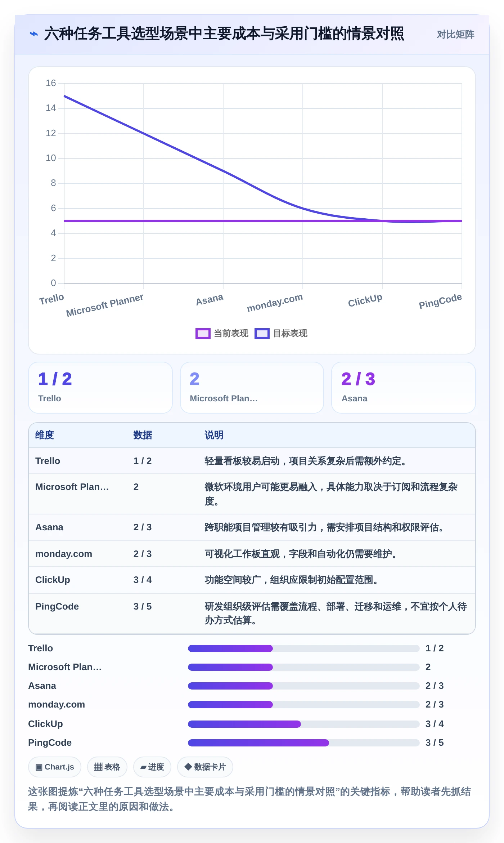Click the ClickUp progress bar

pos(303,724)
